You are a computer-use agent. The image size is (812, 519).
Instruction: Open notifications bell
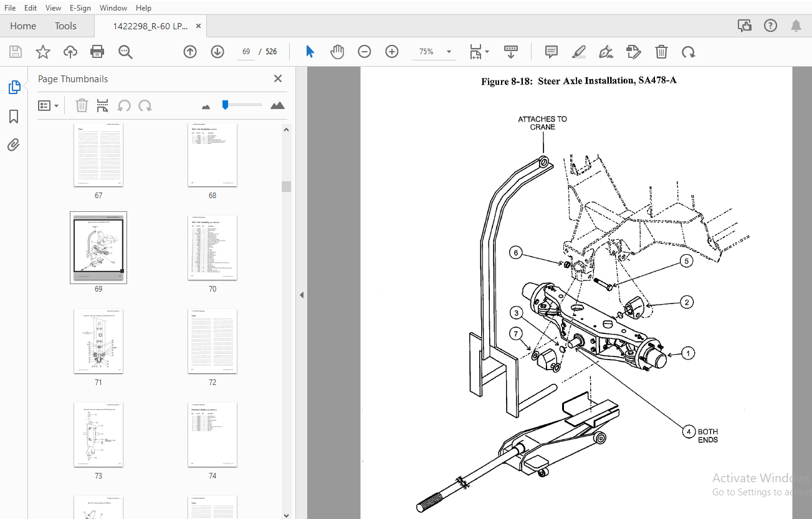coord(796,26)
